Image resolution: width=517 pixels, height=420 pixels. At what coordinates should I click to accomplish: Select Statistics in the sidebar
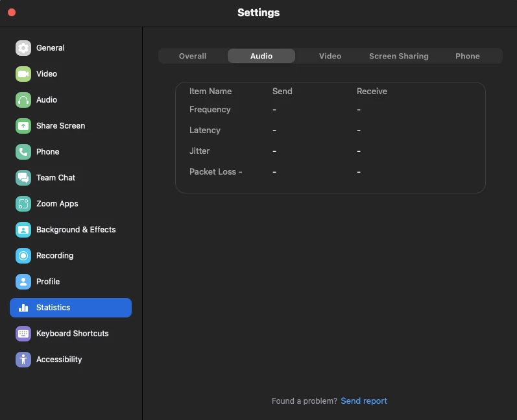71,308
